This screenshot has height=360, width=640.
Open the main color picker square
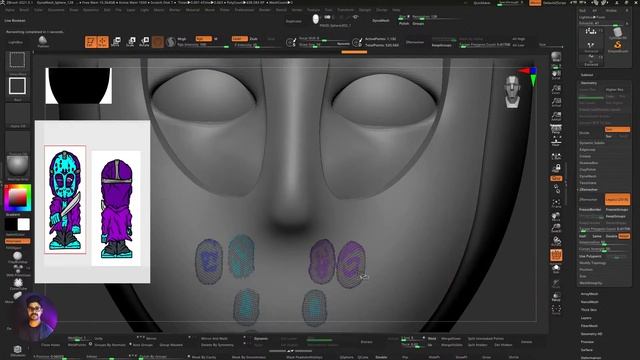[x=17, y=198]
